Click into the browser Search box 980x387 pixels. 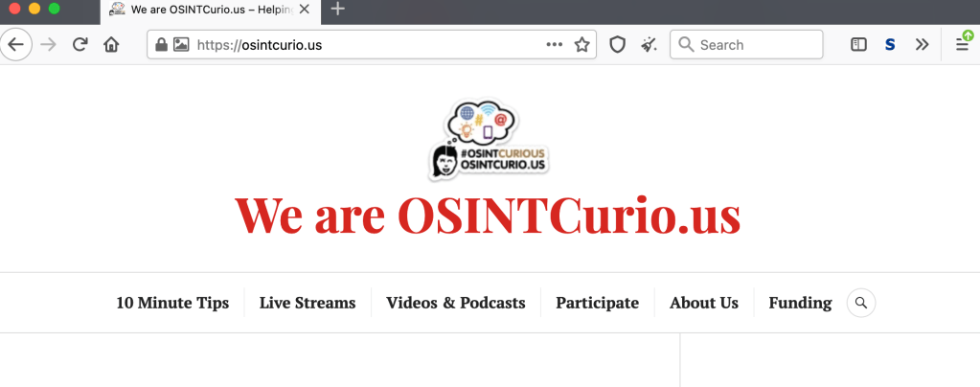tap(746, 45)
